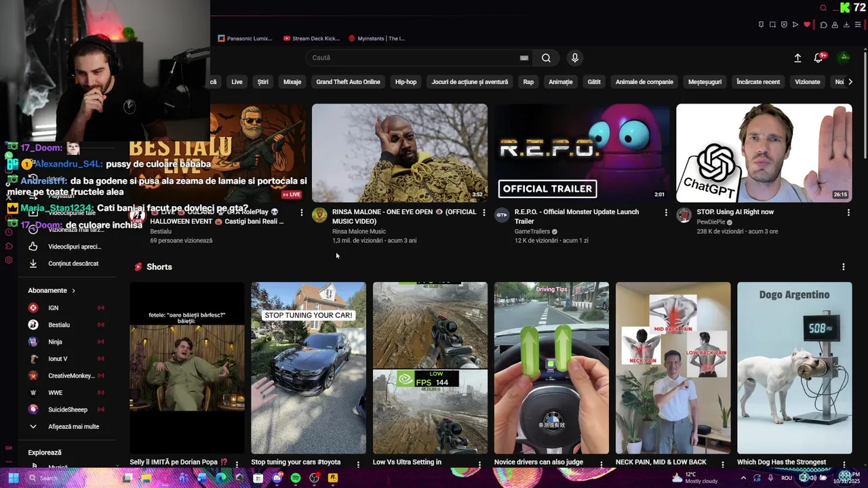Switch to Panasonic Lumix browser tab
Viewport: 868px width, 488px height.
pyautogui.click(x=245, y=39)
